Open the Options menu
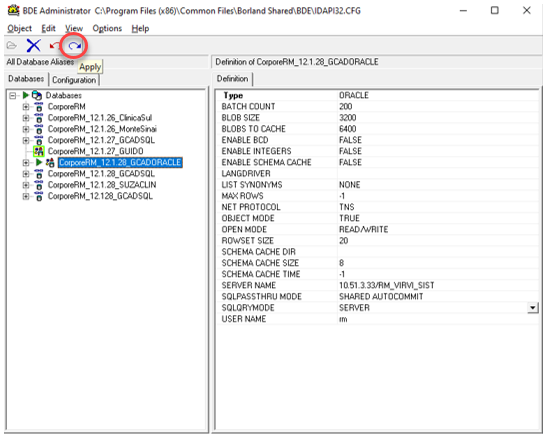Image resolution: width=543 pixels, height=434 pixels. (107, 28)
